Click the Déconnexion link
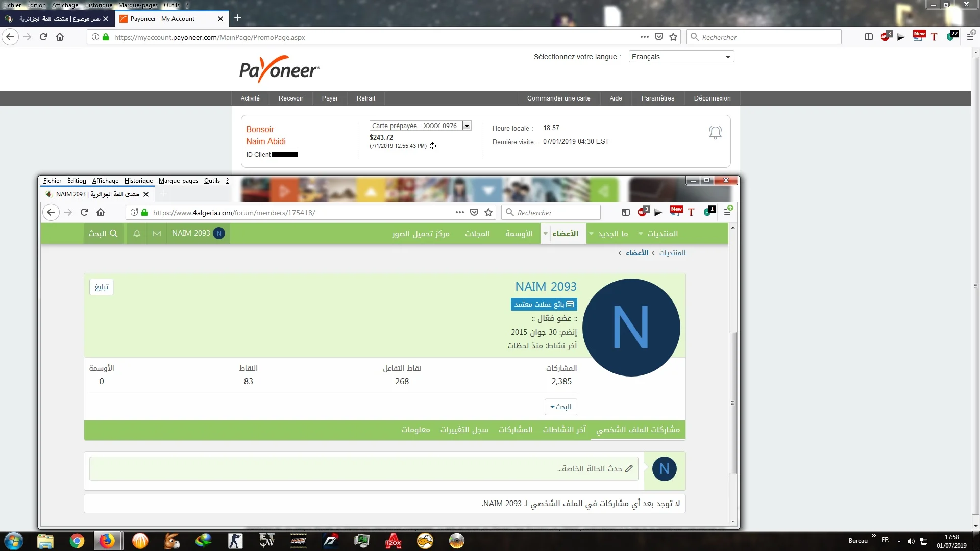The image size is (980, 551). click(712, 98)
